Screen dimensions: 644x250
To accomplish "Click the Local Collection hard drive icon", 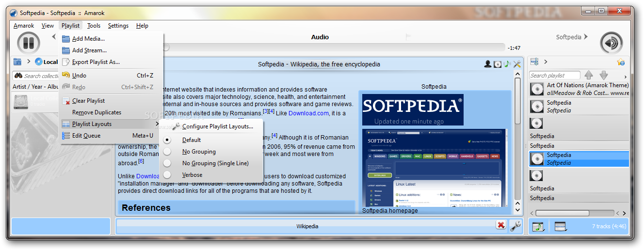I will 21,101.
